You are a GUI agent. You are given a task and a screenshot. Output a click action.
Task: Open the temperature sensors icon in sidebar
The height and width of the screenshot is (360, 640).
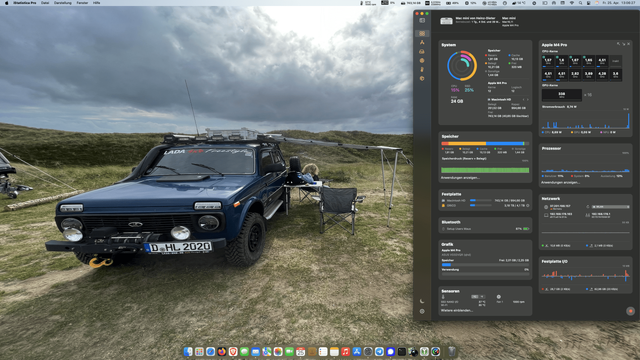pyautogui.click(x=422, y=69)
